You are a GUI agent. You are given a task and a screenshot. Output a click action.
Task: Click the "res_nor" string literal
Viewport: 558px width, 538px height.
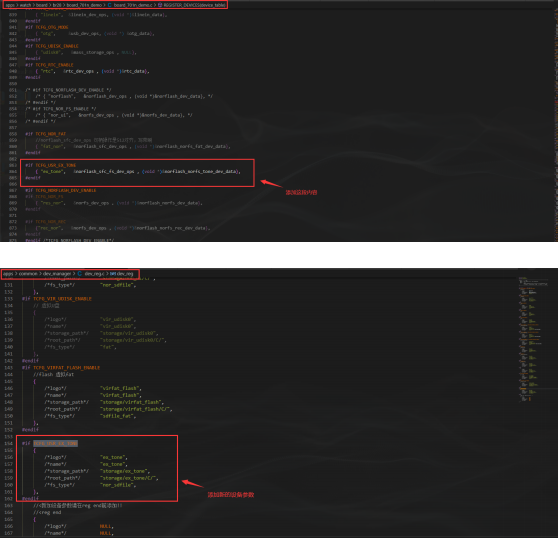tap(52, 203)
